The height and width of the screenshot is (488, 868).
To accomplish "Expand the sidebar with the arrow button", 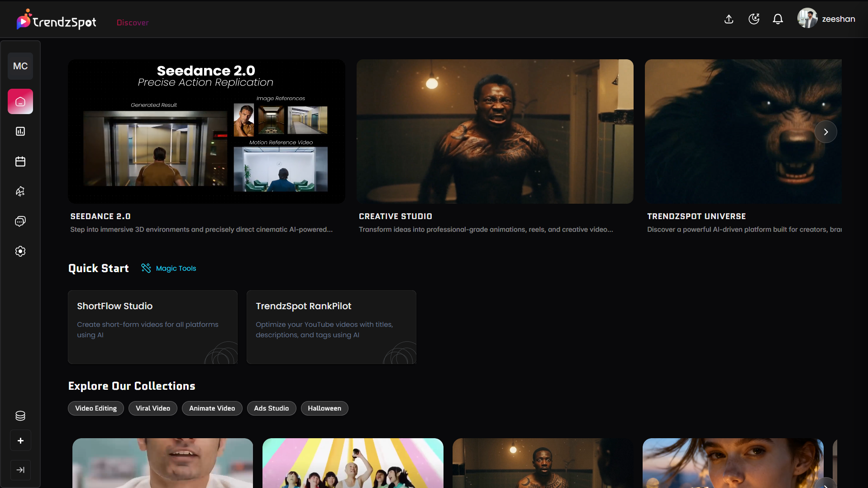I will 20,470.
